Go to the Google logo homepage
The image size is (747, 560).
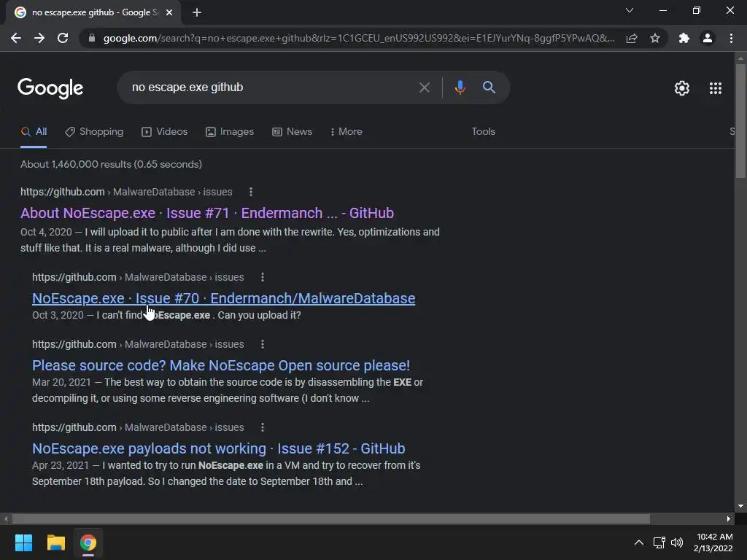(x=50, y=88)
